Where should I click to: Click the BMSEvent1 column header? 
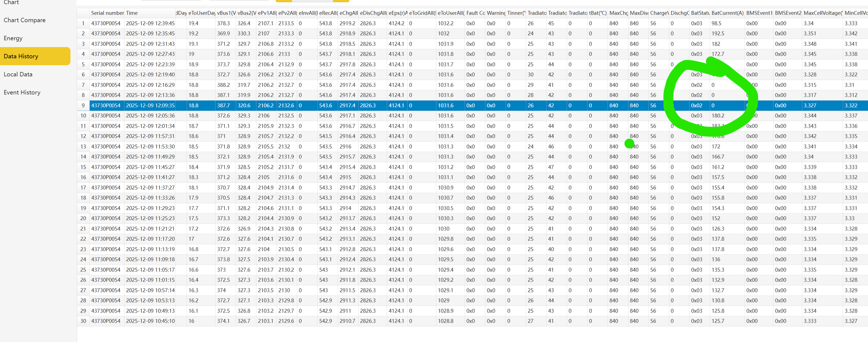pos(759,13)
